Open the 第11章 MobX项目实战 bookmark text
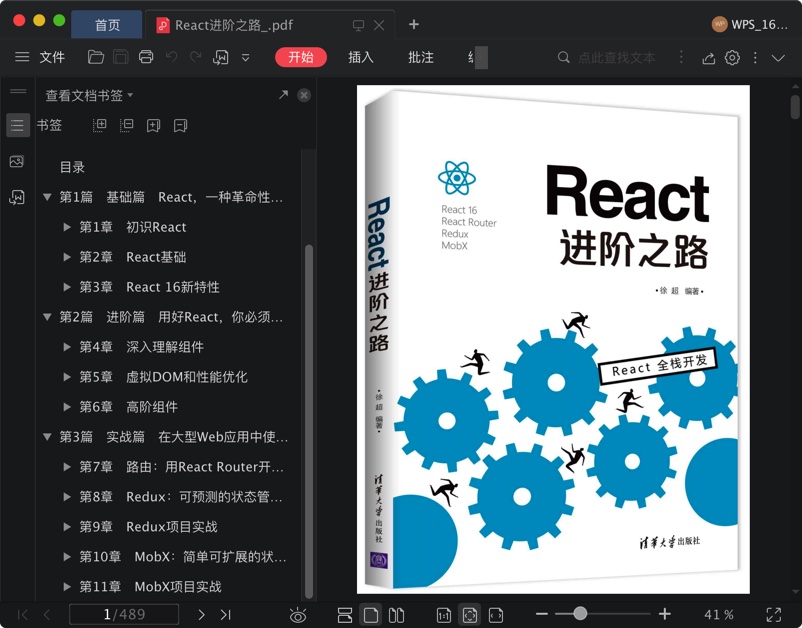This screenshot has height=628, width=802. click(150, 587)
